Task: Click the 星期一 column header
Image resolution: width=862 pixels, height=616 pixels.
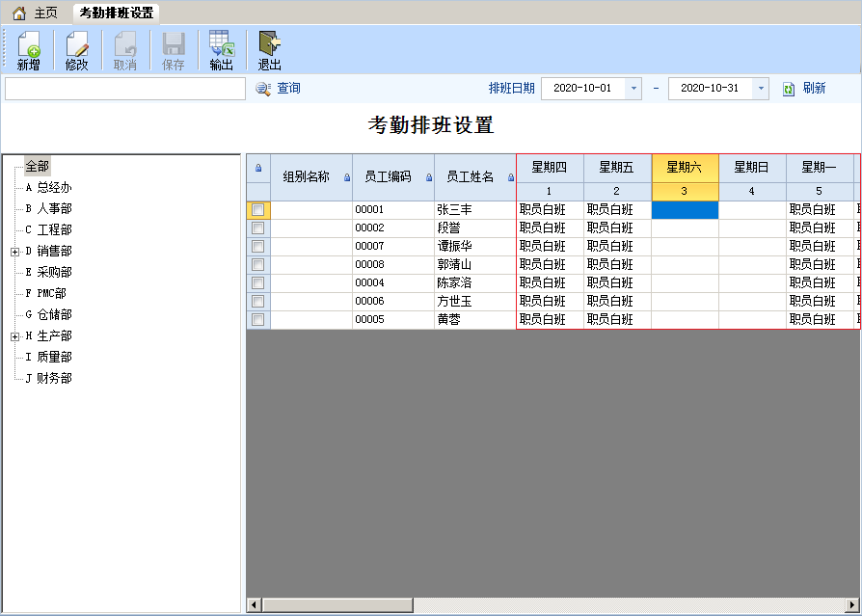Action: pos(820,168)
